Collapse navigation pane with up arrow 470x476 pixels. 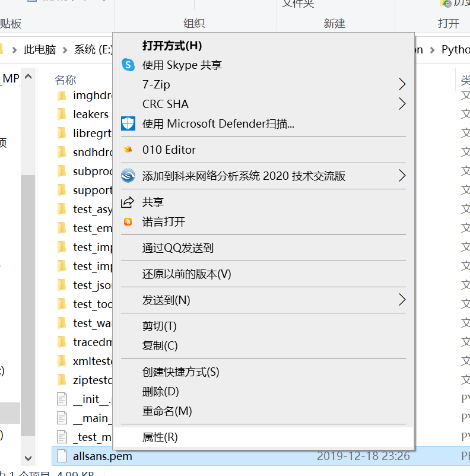tap(28, 76)
